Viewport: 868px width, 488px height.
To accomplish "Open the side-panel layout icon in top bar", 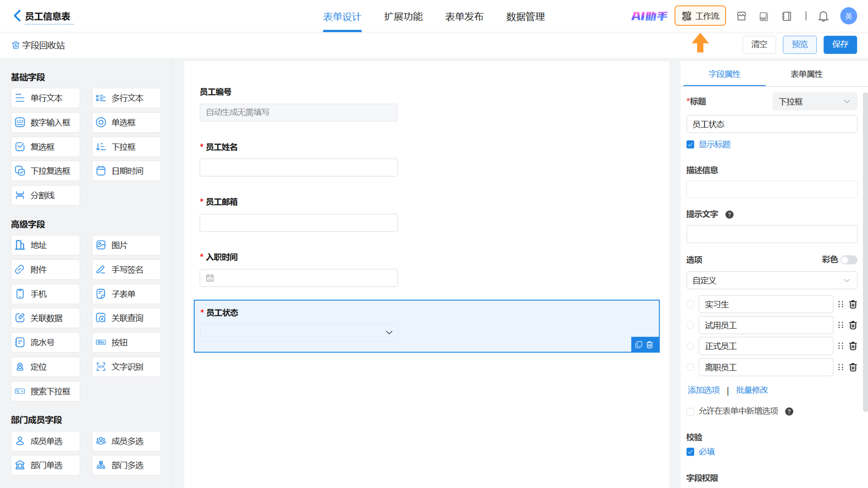I will 786,16.
